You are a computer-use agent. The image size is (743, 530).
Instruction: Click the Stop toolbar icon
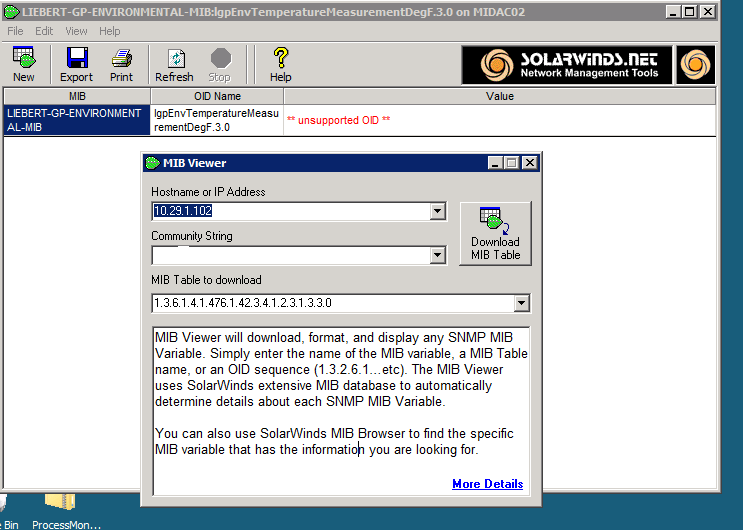[220, 64]
